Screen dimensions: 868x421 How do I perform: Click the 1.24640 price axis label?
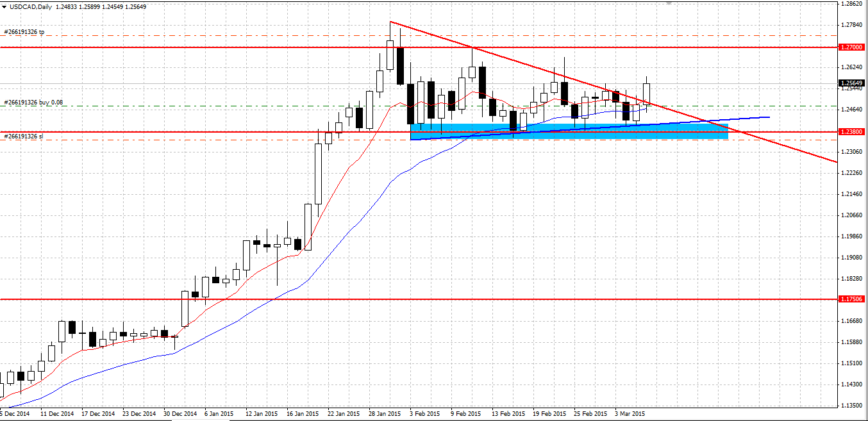click(x=852, y=110)
